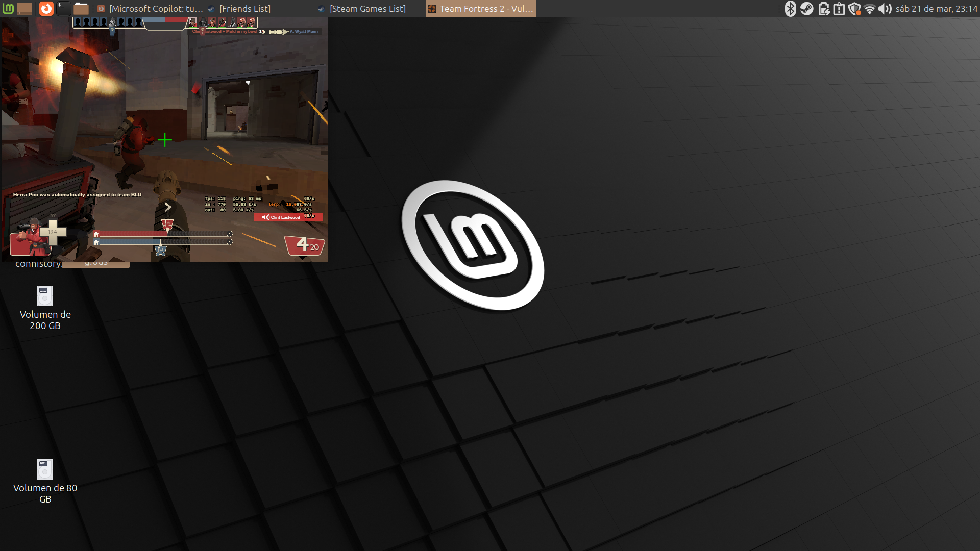Open the date and time calendar

936,8
